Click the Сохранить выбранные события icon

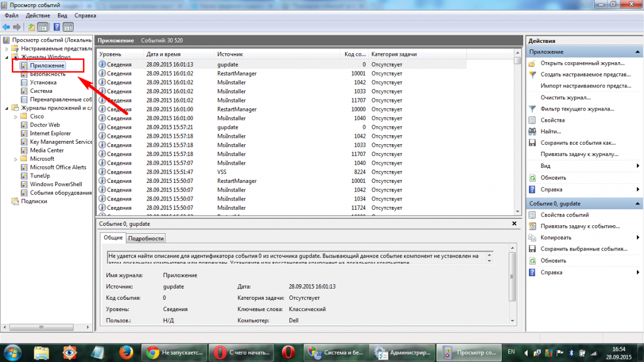pyautogui.click(x=532, y=249)
